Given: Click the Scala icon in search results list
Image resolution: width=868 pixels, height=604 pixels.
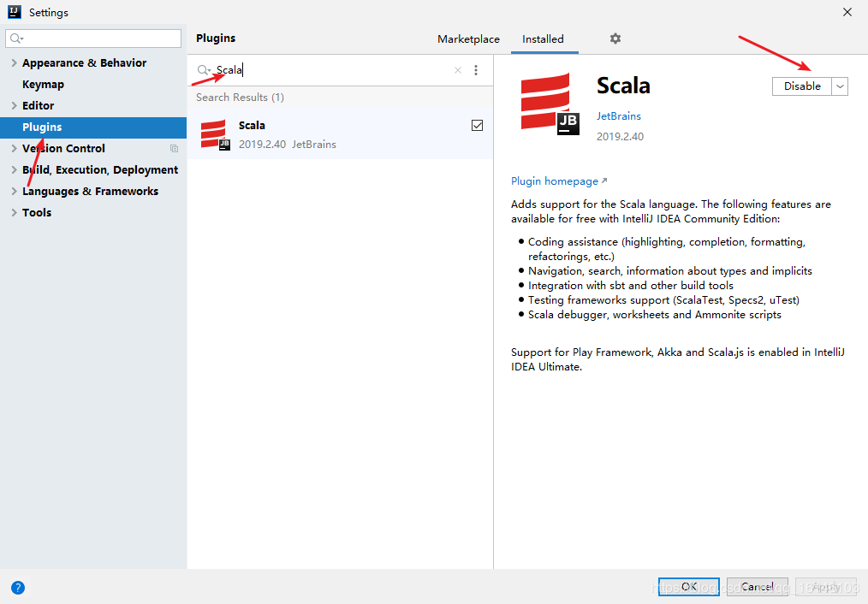Looking at the screenshot, I should tap(216, 134).
